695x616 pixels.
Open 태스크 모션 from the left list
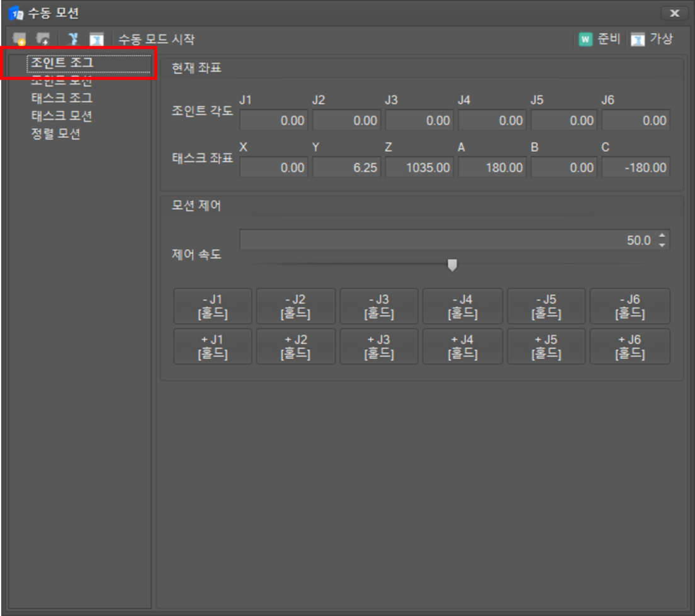(x=62, y=116)
